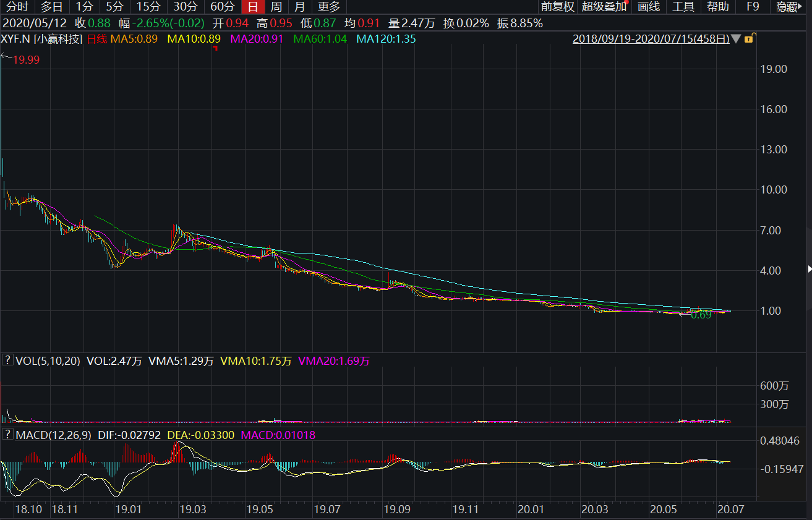Open the 前复权 price adjustment menu
This screenshot has height=520, width=812.
557,7
